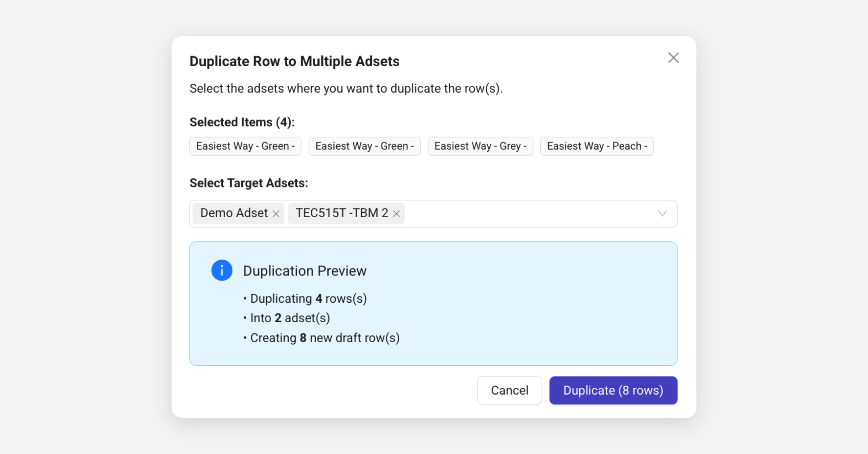Remove Demo Adset from target adsets

(x=276, y=214)
